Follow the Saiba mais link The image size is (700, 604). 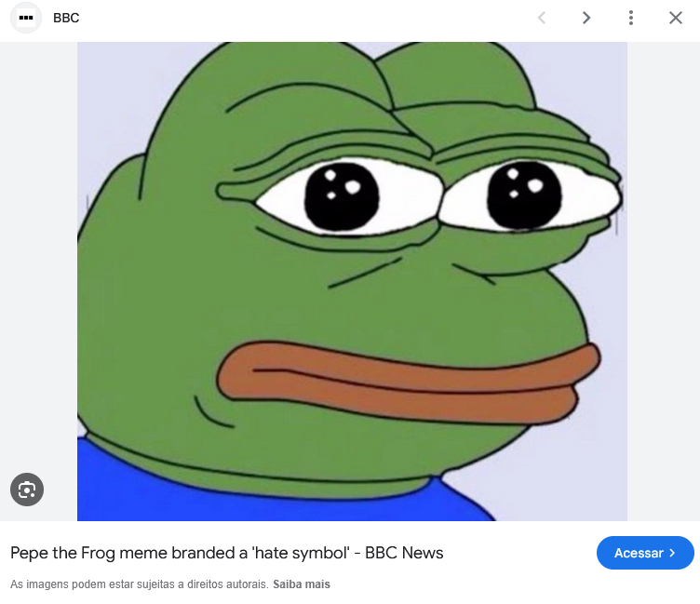point(302,584)
